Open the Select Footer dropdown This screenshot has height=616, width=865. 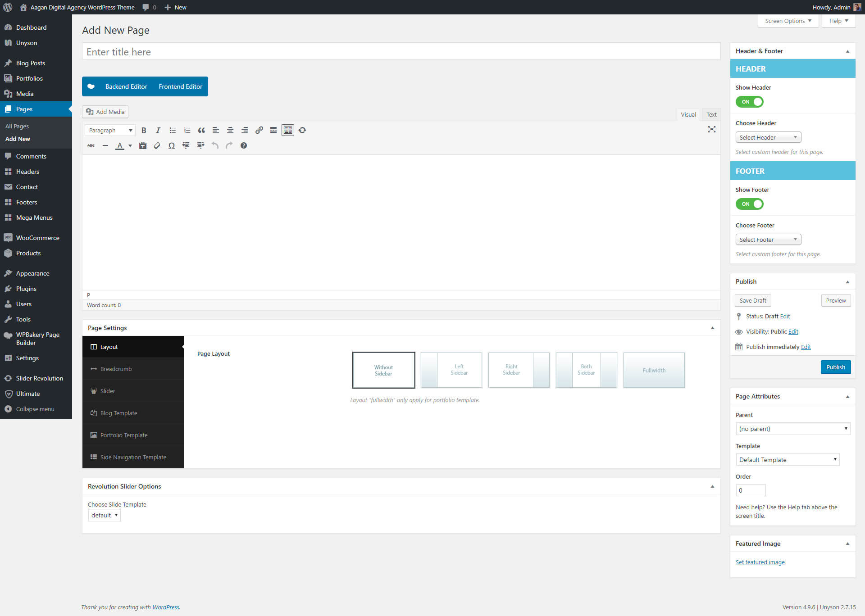click(x=768, y=240)
